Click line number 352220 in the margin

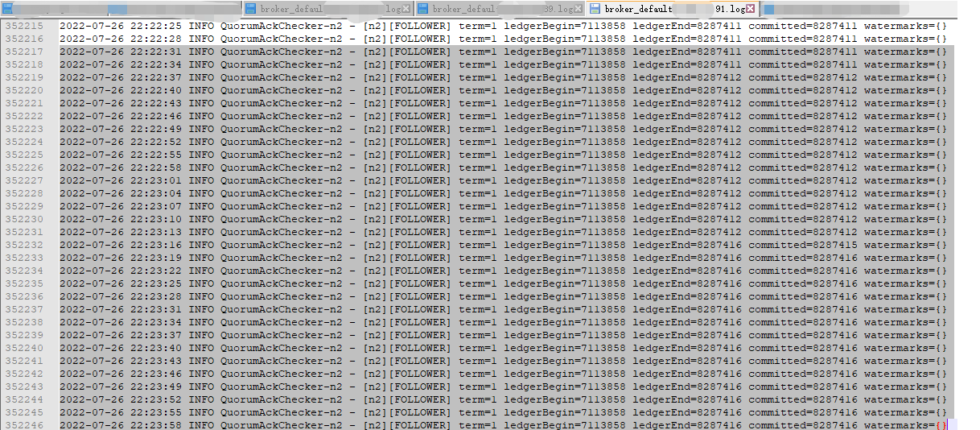point(24,90)
